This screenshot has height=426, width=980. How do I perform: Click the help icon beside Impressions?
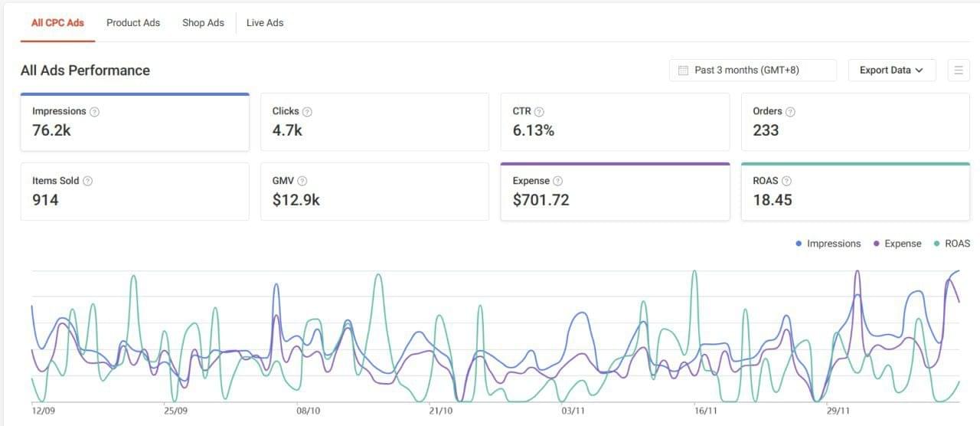(x=94, y=112)
